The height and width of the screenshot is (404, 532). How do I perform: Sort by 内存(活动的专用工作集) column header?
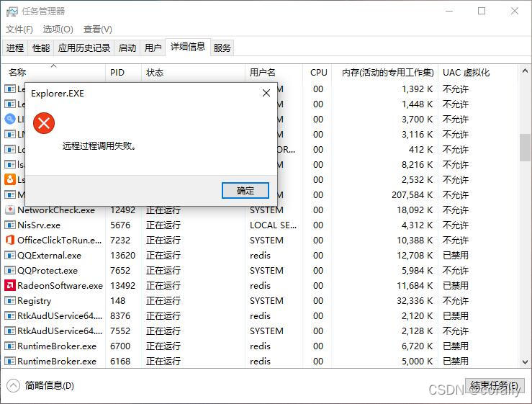385,72
